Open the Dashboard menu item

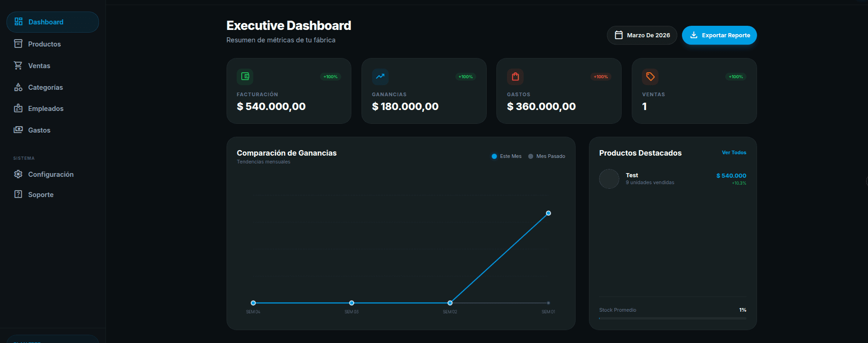point(52,22)
